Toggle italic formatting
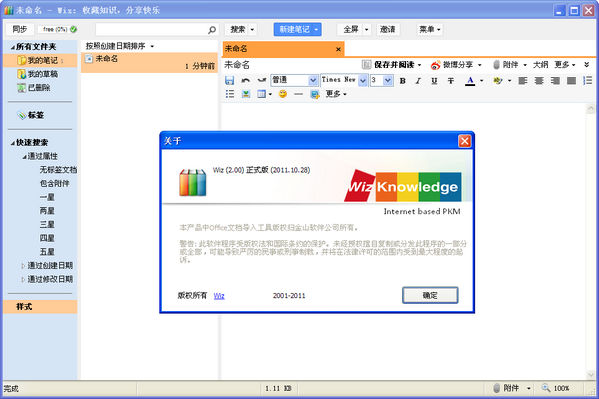 point(418,81)
